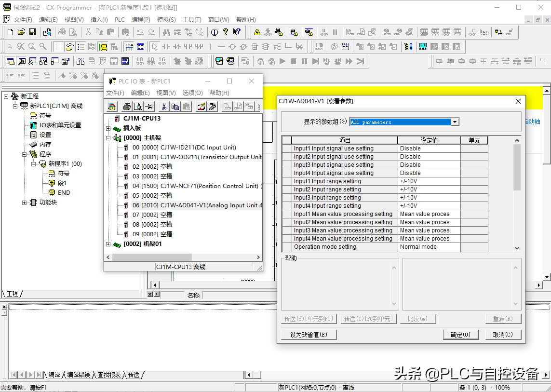551x392 pixels.
Task: Click the About information icon
Action: (215, 32)
